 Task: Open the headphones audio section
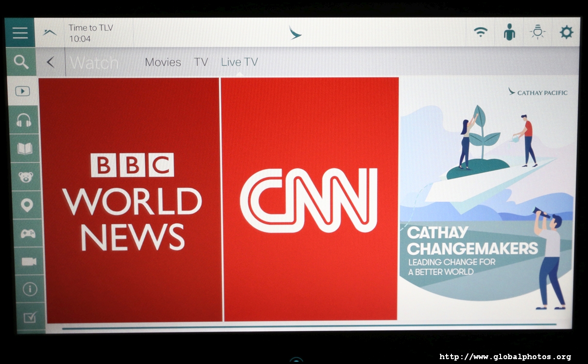pos(23,120)
